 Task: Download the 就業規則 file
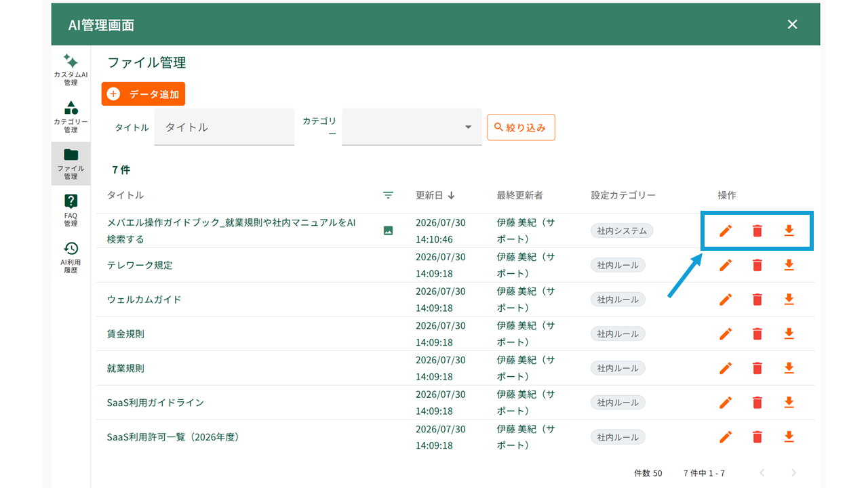[789, 368]
